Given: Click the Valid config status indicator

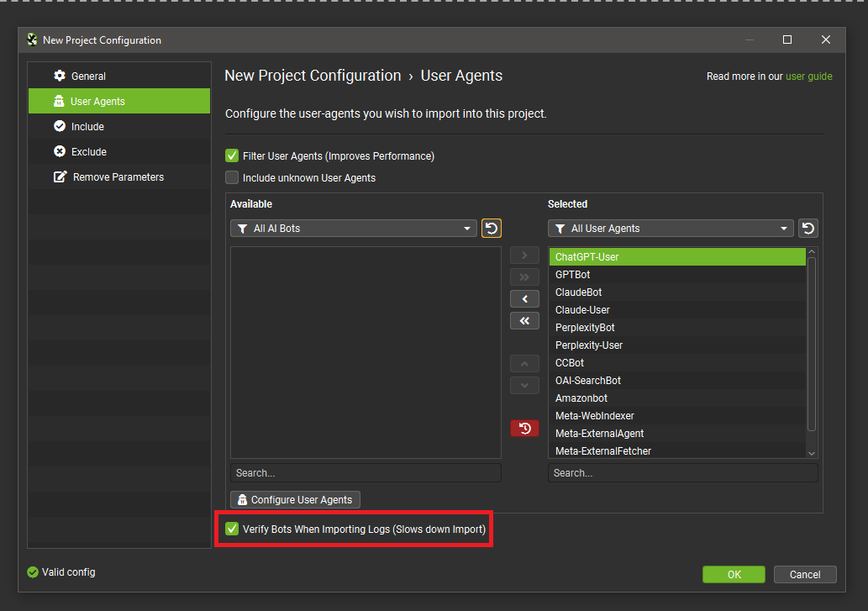Looking at the screenshot, I should tap(61, 572).
